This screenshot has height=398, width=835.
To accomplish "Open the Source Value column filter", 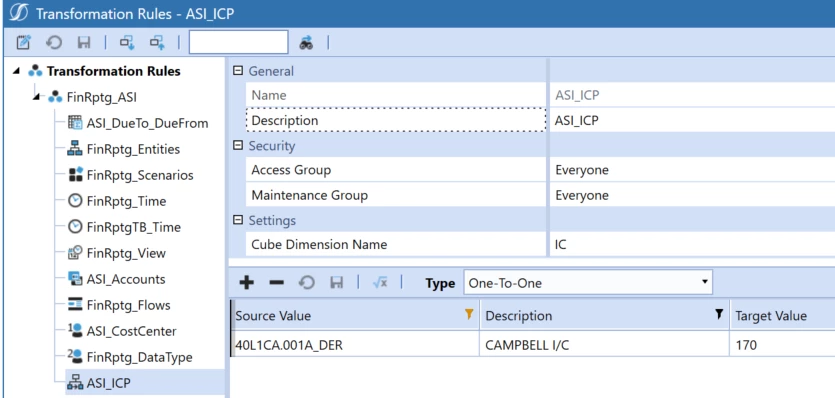I will click(469, 314).
